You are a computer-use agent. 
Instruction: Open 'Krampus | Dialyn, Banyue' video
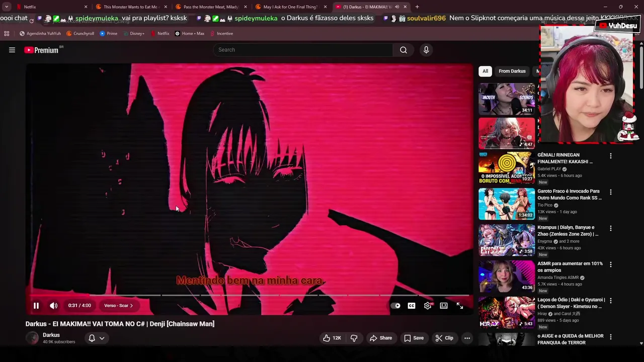coord(568,231)
